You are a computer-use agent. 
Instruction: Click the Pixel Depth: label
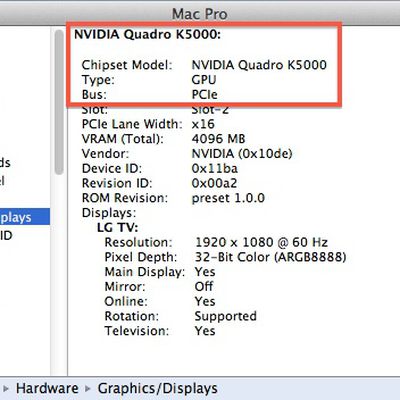(141, 257)
